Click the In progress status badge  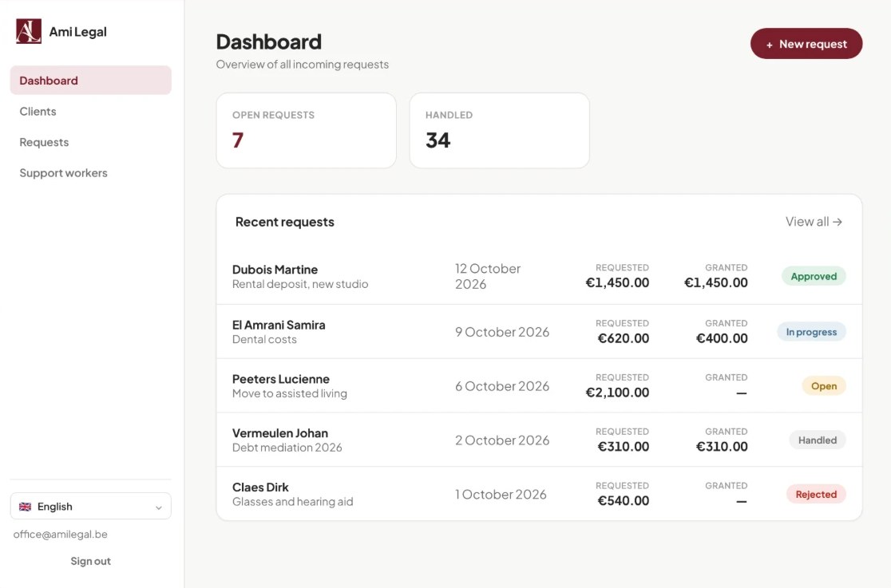point(811,332)
